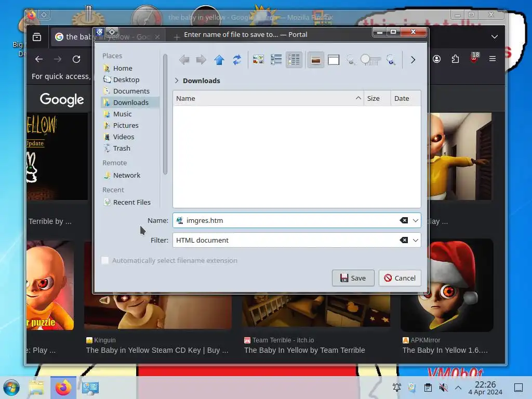Viewport: 532px width, 399px height.
Task: Toggle inline file previews in dialog
Action: tap(315, 60)
